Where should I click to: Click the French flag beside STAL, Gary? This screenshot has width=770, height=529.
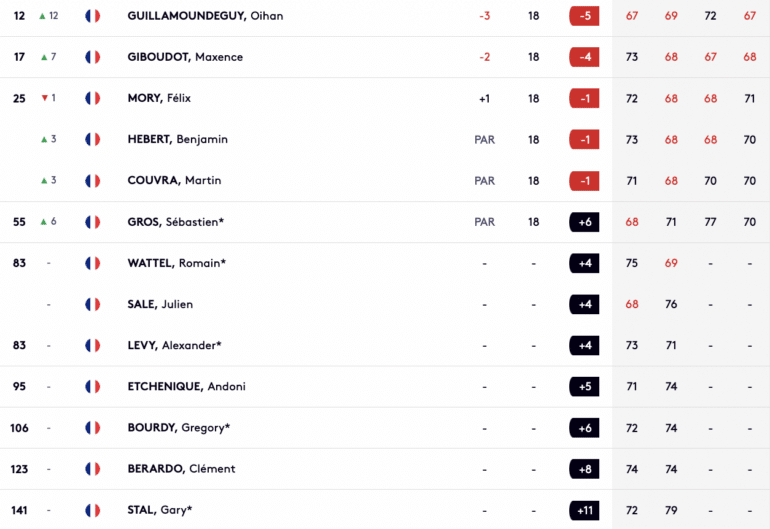92,510
